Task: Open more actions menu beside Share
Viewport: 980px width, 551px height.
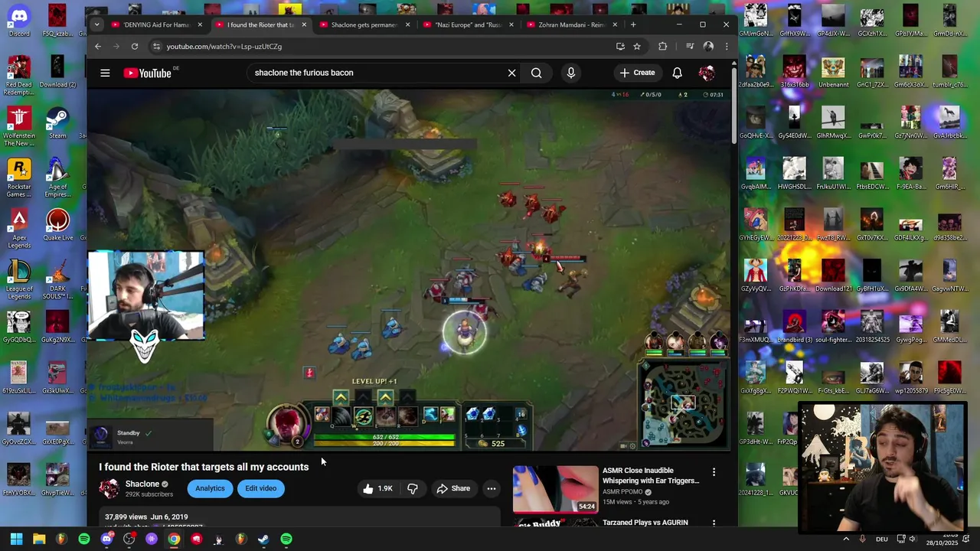Action: tap(492, 488)
